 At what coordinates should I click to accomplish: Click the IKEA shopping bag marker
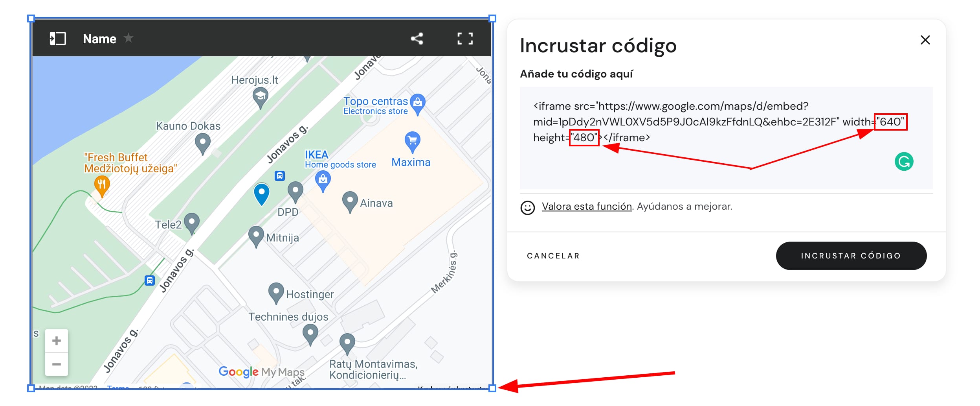tap(323, 181)
